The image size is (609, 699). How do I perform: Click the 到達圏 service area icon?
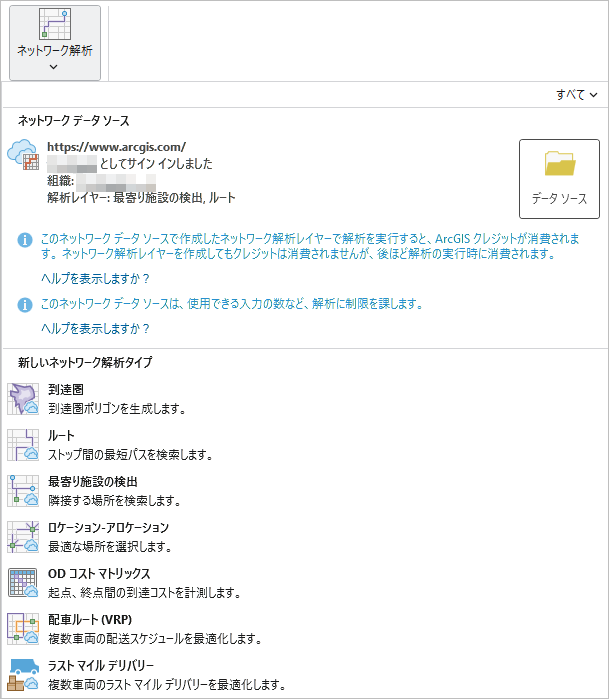point(22,399)
